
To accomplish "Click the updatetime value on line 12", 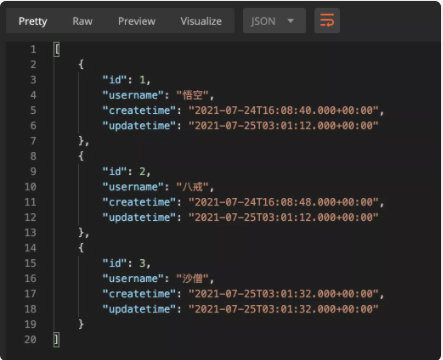I will [x=284, y=217].
